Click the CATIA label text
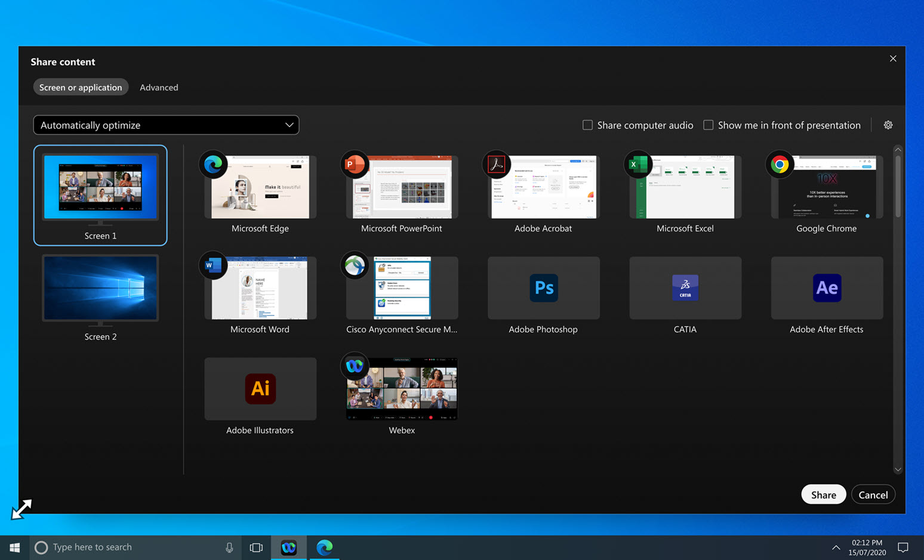The height and width of the screenshot is (560, 924). tap(685, 329)
